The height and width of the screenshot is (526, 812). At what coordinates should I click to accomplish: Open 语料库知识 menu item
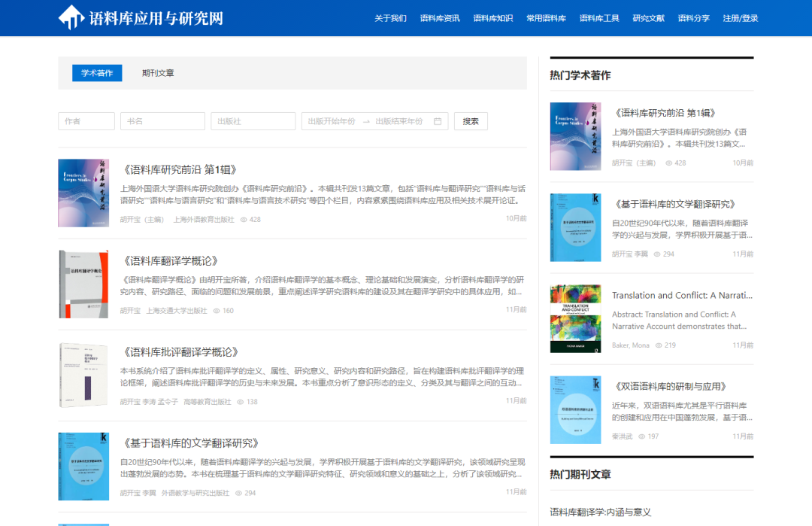tap(493, 18)
